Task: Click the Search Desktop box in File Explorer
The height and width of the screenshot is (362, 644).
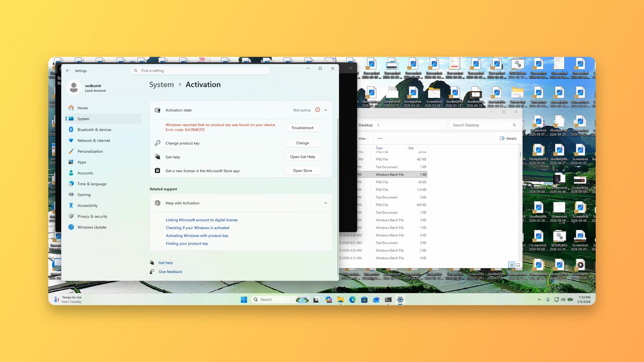Action: click(484, 125)
